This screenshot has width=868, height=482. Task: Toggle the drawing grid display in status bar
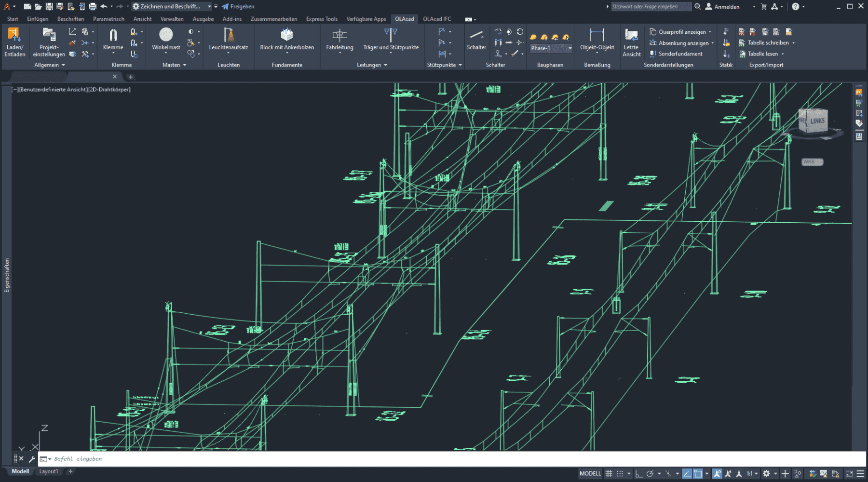pos(609,474)
